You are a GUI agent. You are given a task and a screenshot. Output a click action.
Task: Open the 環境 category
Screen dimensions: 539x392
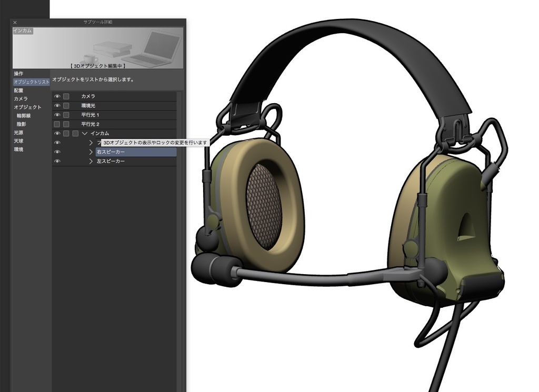18,149
